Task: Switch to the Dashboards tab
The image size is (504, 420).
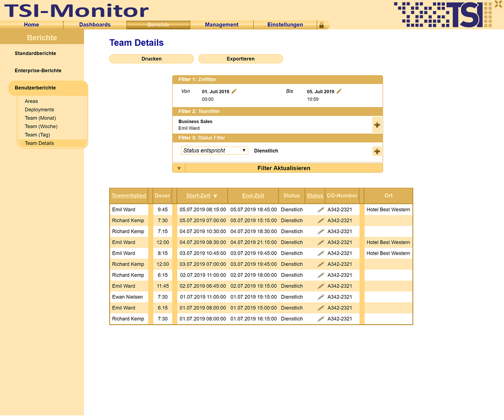Action: [95, 25]
